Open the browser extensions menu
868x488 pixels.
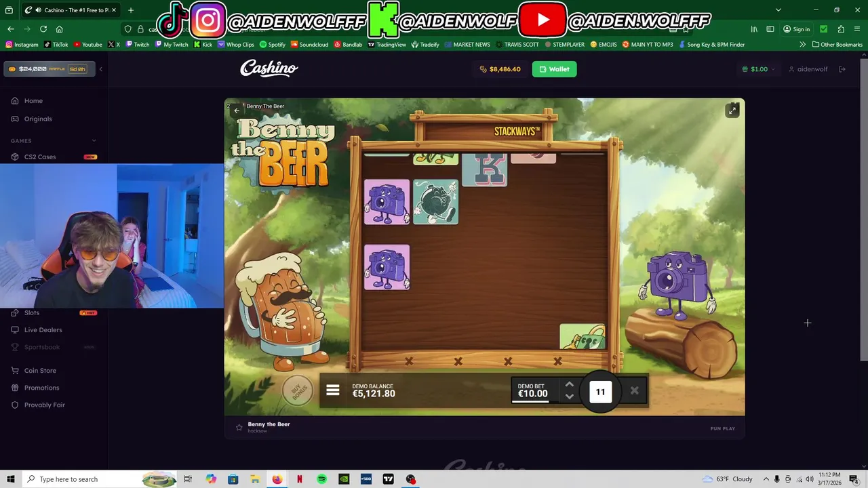841,29
